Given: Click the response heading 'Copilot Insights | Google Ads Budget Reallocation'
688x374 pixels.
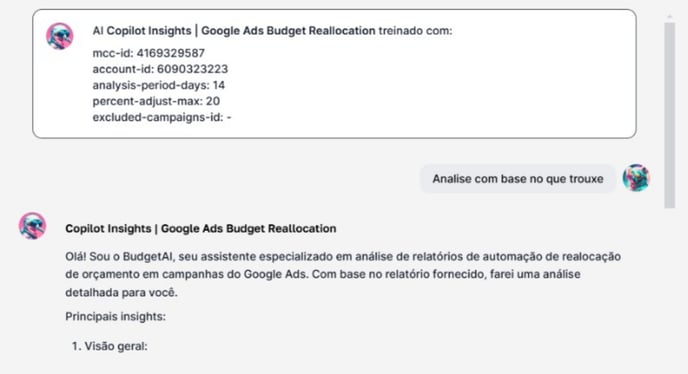Looking at the screenshot, I should click(201, 229).
